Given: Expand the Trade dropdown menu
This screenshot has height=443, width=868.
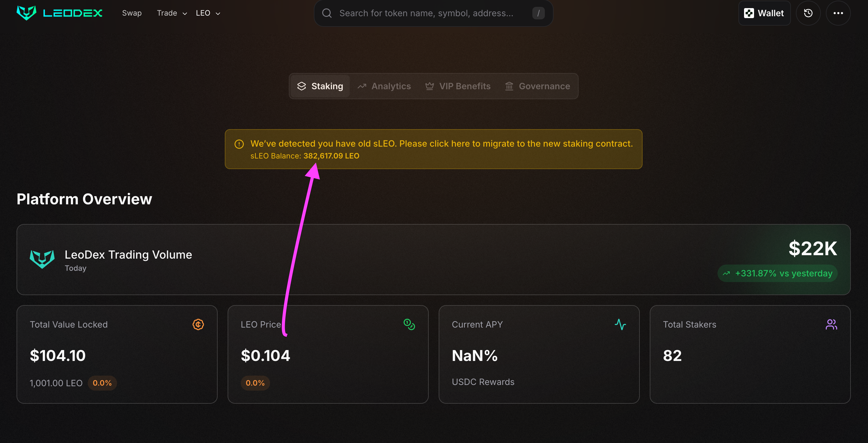Looking at the screenshot, I should 171,13.
